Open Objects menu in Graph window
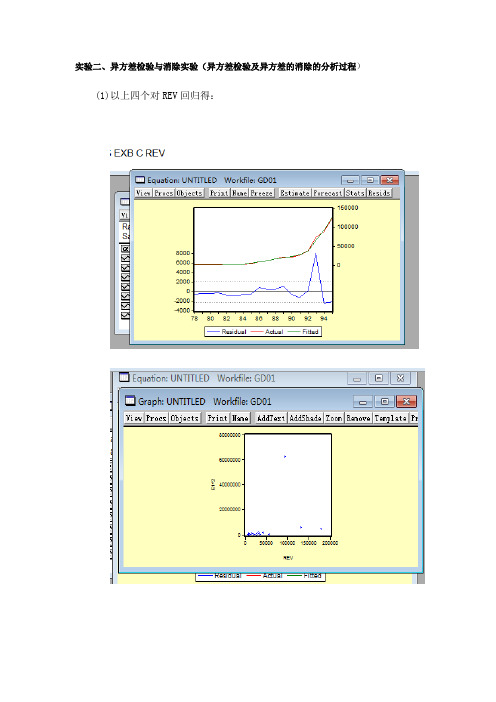The image size is (496, 702). point(184,418)
